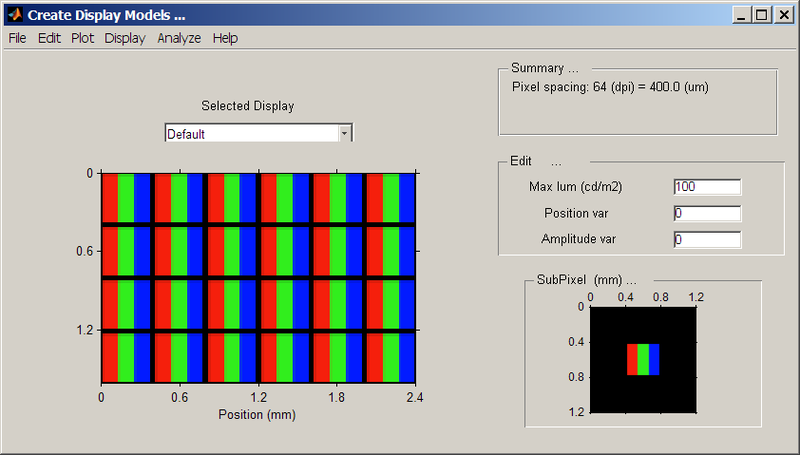Screen dimensions: 800x455
Task: Click the MATLAB icon in title bar
Action: [15, 15]
